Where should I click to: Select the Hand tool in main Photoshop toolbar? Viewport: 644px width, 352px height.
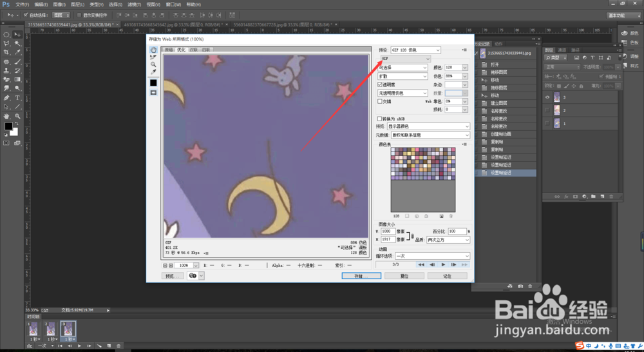coord(6,117)
